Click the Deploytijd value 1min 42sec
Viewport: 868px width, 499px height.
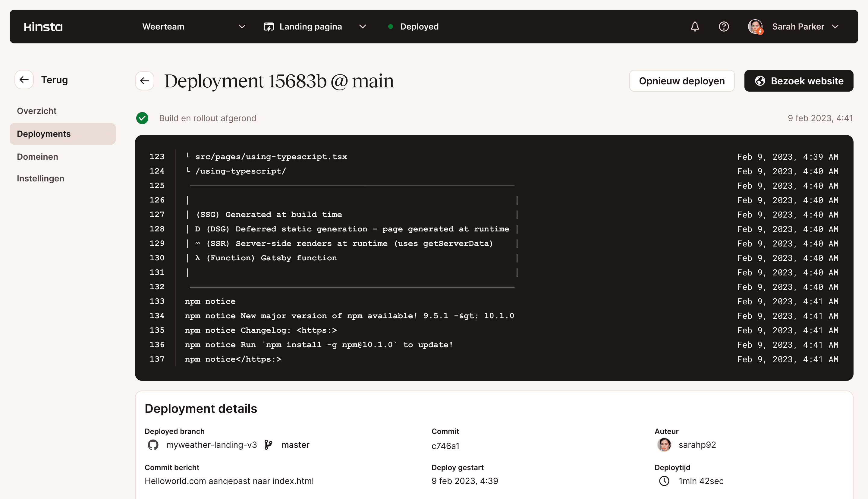coord(701,481)
